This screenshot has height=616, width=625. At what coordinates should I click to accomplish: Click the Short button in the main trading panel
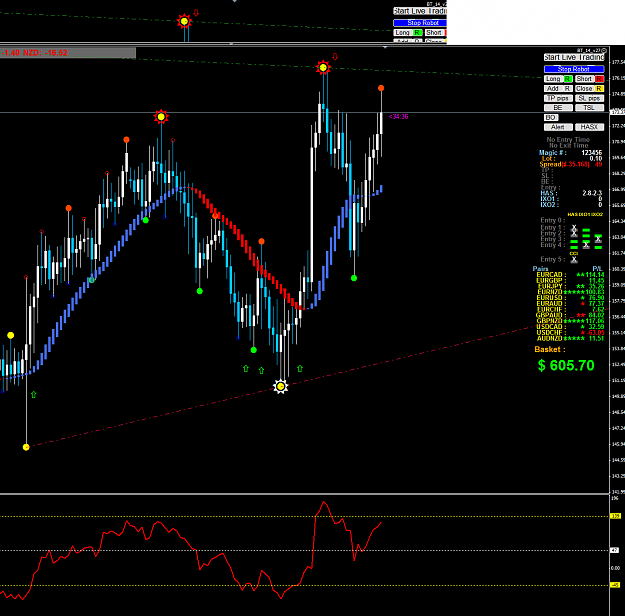[584, 79]
